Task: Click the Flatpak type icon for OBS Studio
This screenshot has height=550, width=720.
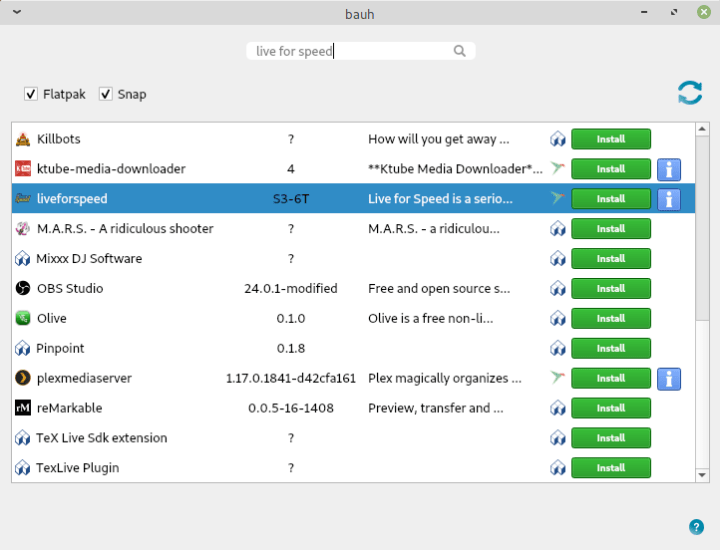Action: [x=557, y=288]
